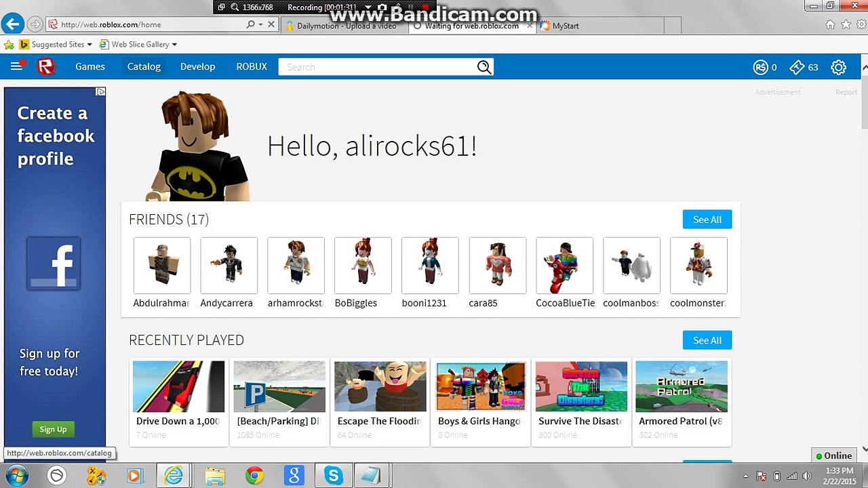Click the coolmanboss friend name

pos(631,303)
